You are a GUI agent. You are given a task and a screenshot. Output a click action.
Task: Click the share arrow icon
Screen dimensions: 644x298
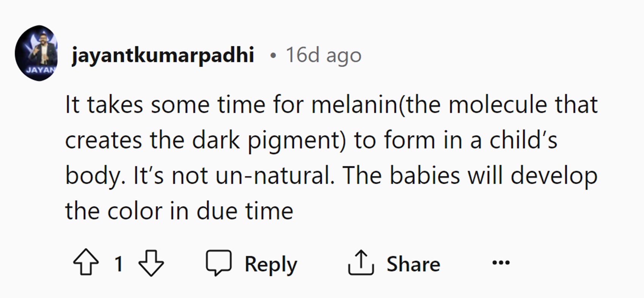361,262
